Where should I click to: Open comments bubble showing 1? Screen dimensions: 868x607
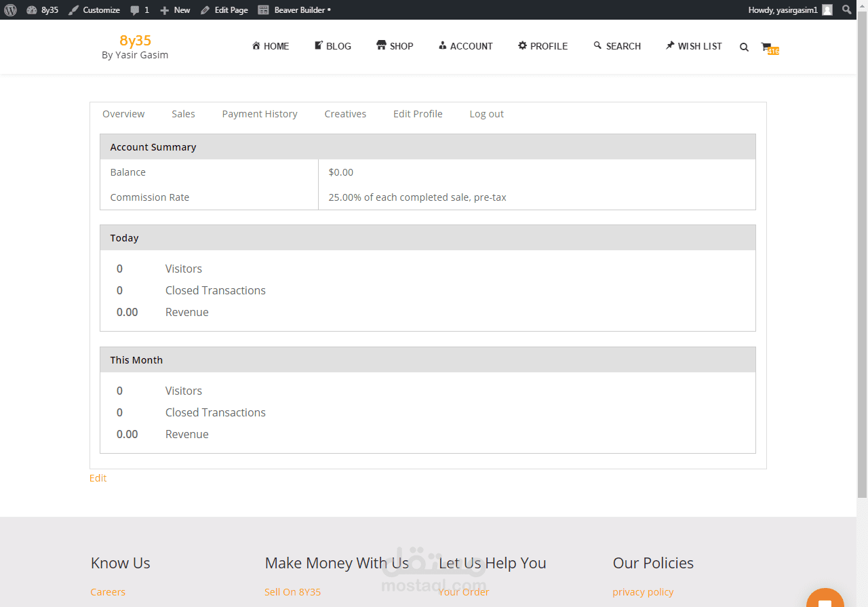point(140,9)
